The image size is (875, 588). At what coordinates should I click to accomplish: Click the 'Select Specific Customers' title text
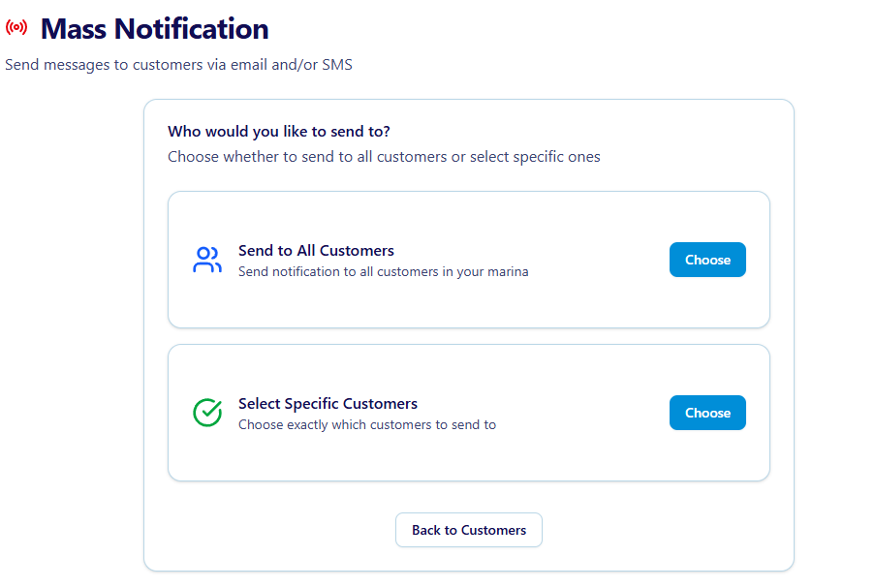tap(328, 403)
